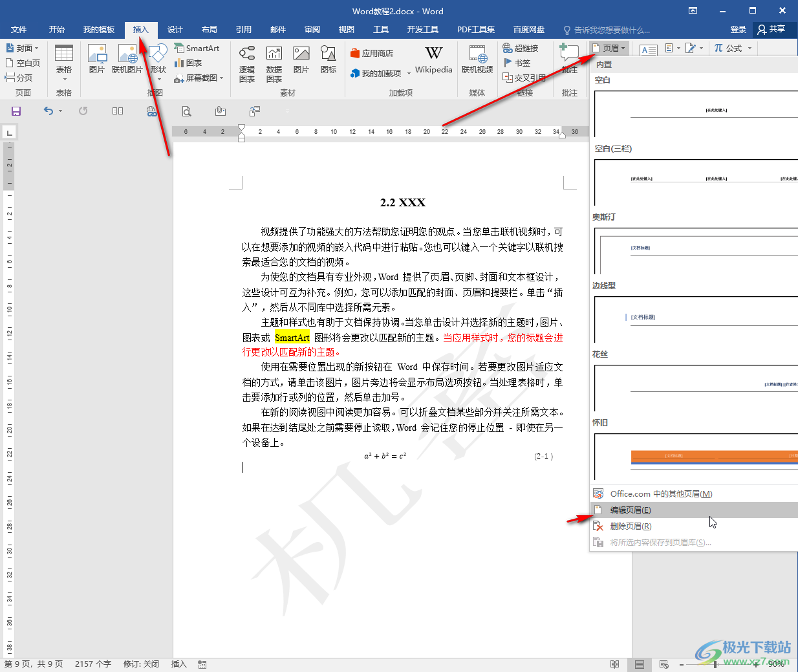Screen dimensions: 798x672
Task: Click the zoom out minus button
Action: pos(682,664)
